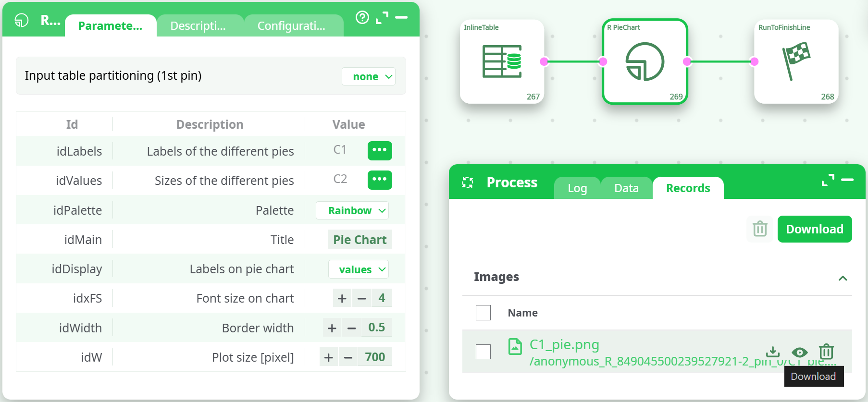
Task: Delete C1_pie.png using its trash icon
Action: (826, 352)
